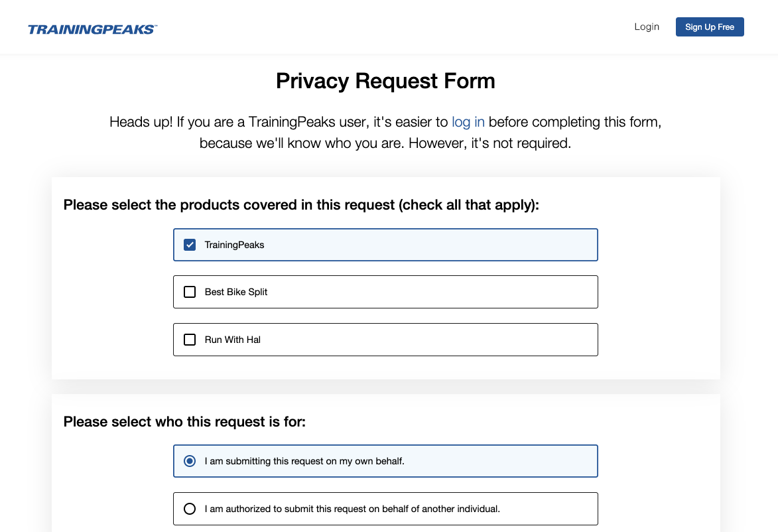The width and height of the screenshot is (778, 532).
Task: Click the "I am submitting this request" label
Action: pyautogui.click(x=304, y=461)
